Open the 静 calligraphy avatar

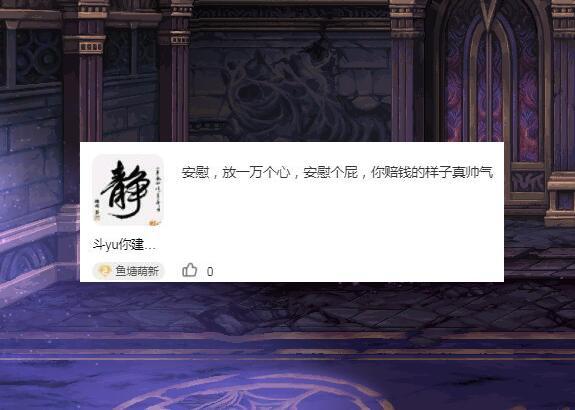point(127,190)
